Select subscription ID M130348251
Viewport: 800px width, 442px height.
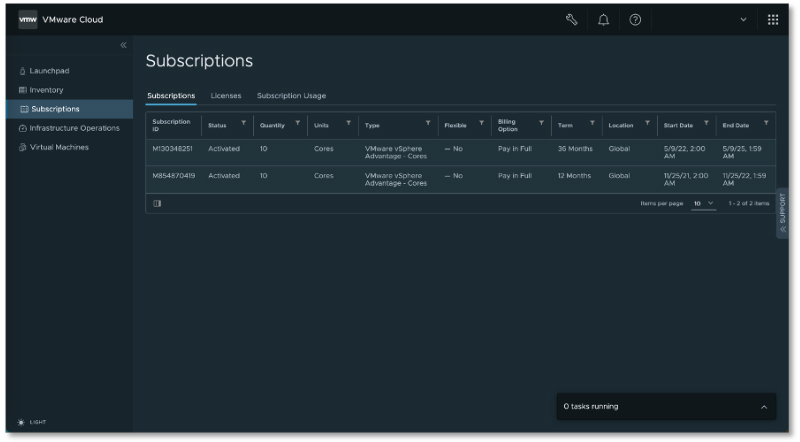pos(172,149)
